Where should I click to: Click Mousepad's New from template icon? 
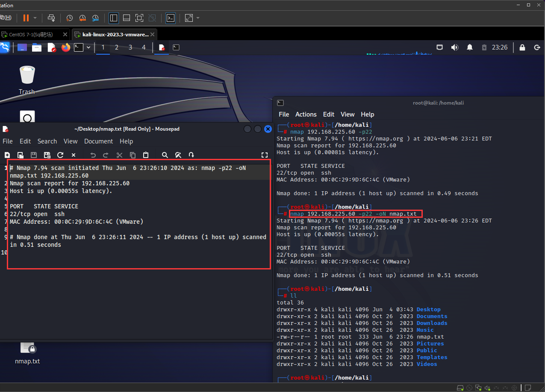21,155
